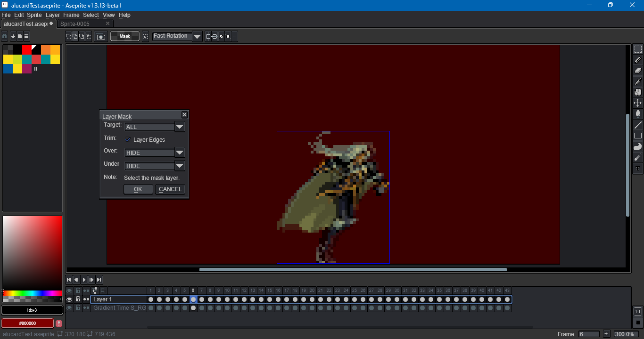644x339 pixels.
Task: Click CANCEL in Layer Mask dialog
Action: (170, 189)
